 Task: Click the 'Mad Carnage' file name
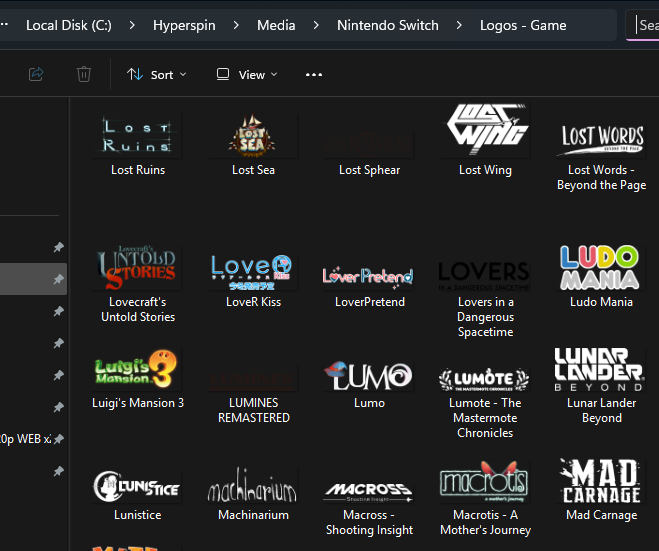(601, 515)
